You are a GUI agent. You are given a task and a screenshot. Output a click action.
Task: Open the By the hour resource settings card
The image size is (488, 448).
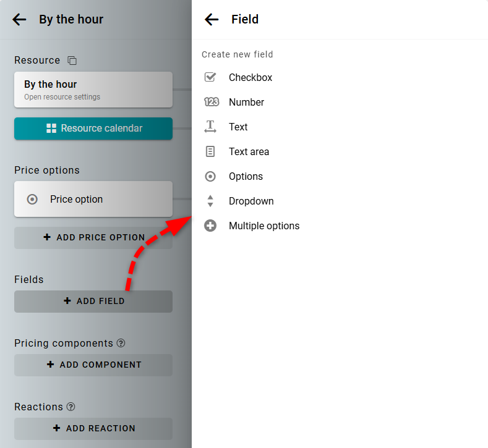tap(93, 90)
